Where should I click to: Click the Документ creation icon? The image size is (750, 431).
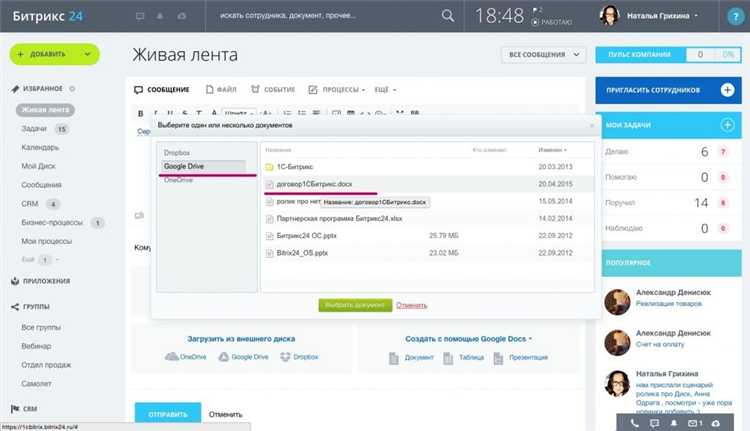(x=394, y=358)
